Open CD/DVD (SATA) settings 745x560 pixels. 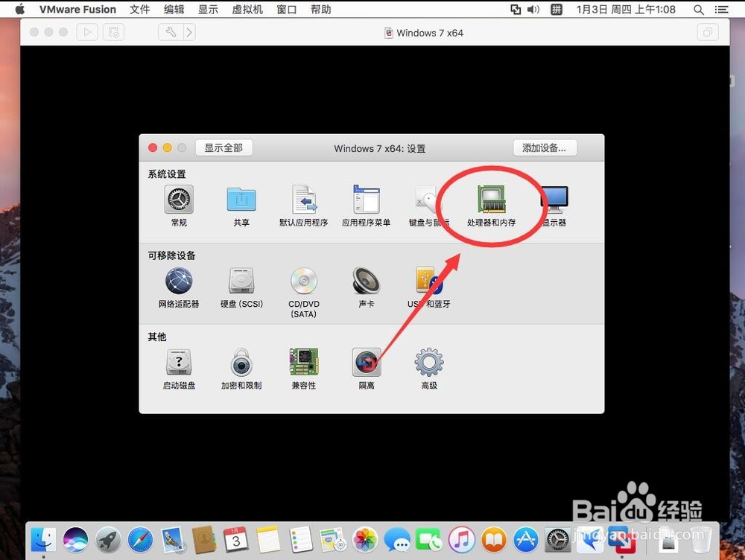coord(304,281)
